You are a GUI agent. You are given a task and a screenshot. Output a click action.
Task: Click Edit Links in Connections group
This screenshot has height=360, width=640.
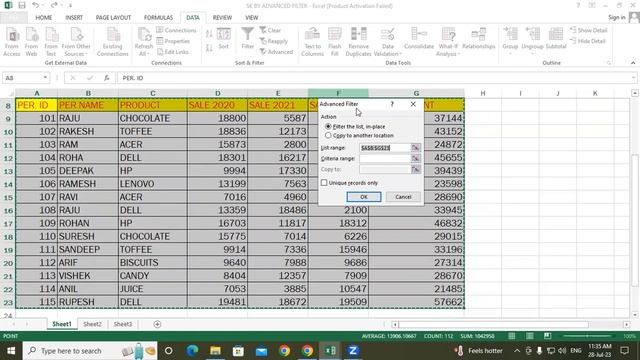point(173,52)
